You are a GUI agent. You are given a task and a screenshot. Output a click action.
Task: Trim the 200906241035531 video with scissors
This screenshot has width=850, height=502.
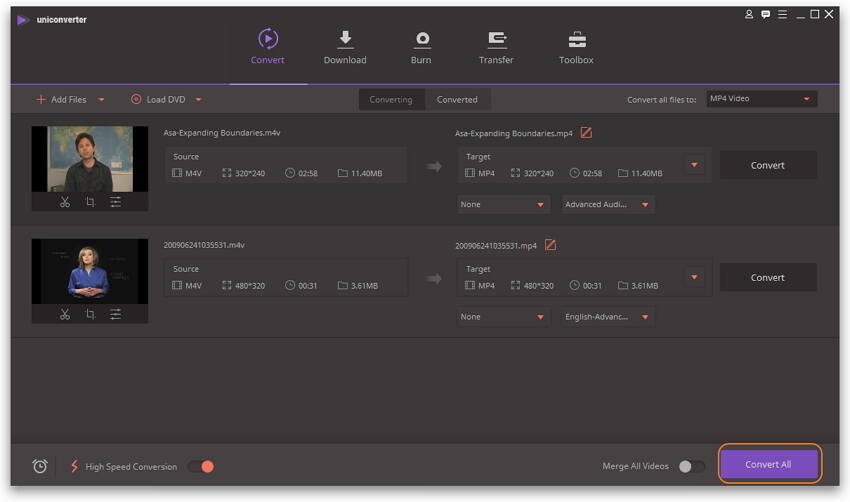65,314
